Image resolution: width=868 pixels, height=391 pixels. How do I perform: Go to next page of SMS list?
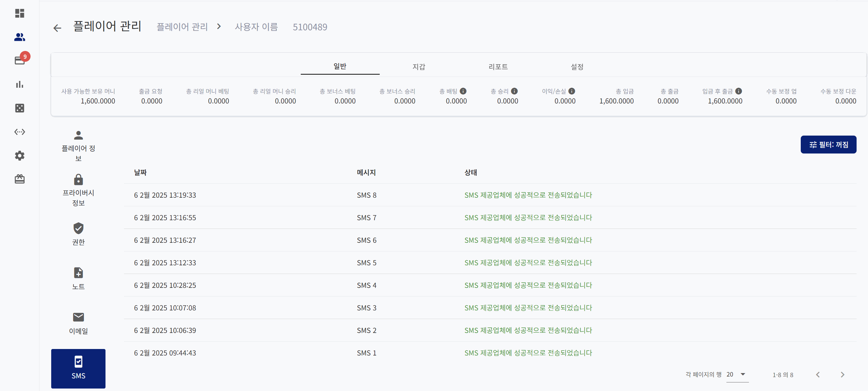click(x=842, y=374)
